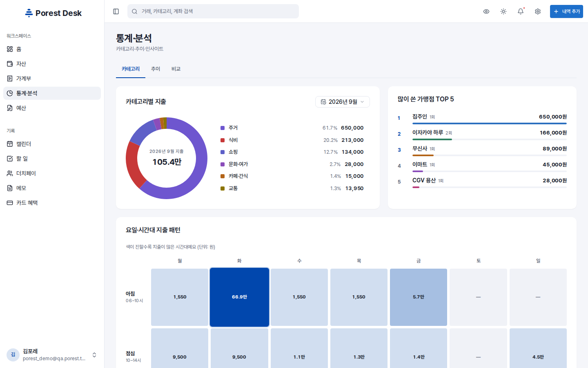Click the 주거 legend color swatch
Image resolution: width=588 pixels, height=368 pixels.
point(223,128)
